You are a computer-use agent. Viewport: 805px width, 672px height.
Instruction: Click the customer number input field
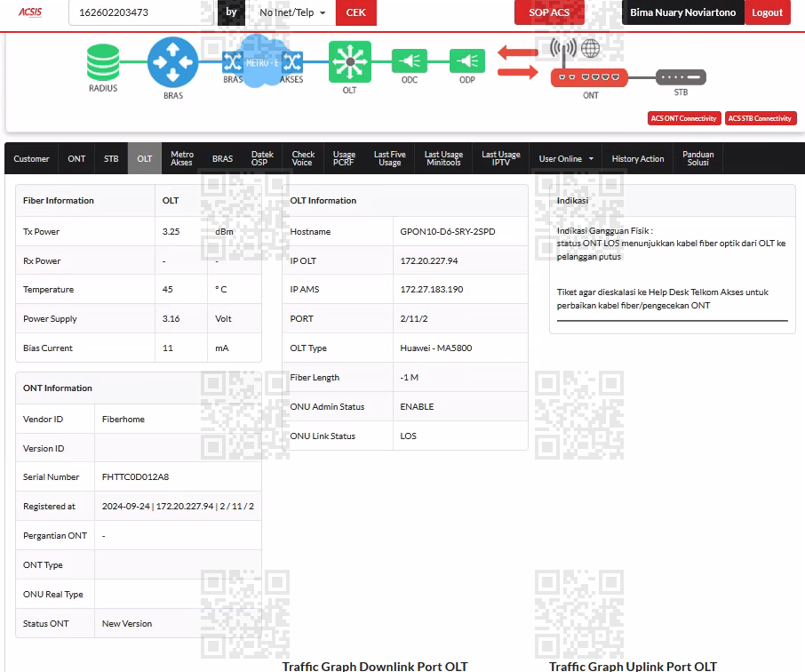pos(141,12)
